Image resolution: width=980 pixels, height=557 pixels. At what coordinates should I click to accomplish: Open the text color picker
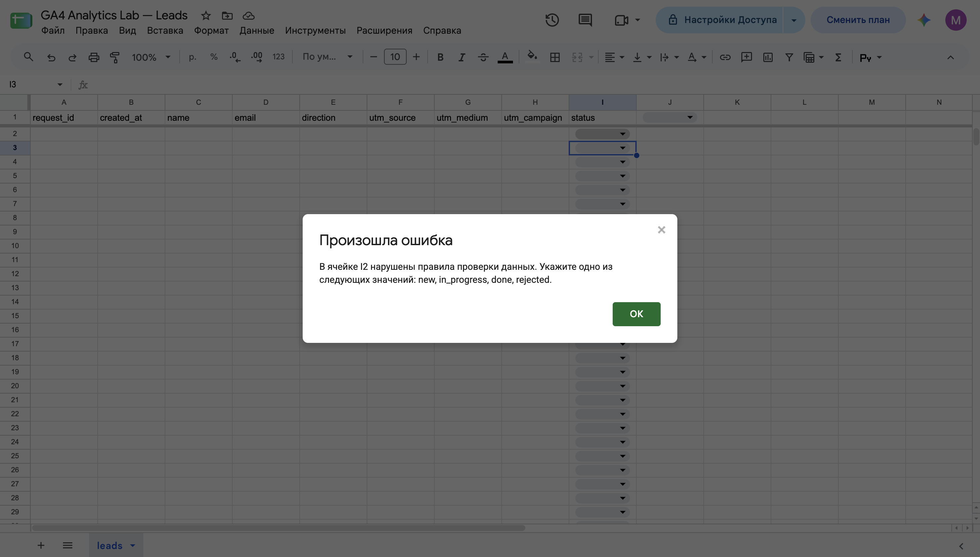coord(505,57)
